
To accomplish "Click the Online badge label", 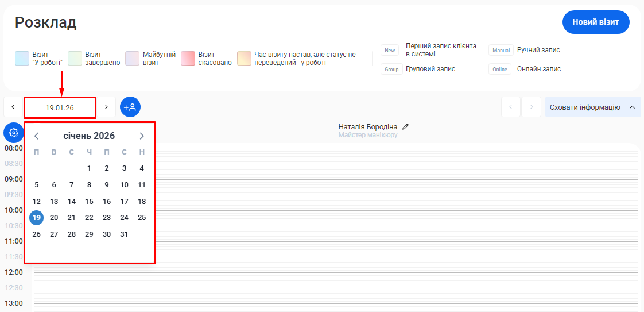I will 500,69.
